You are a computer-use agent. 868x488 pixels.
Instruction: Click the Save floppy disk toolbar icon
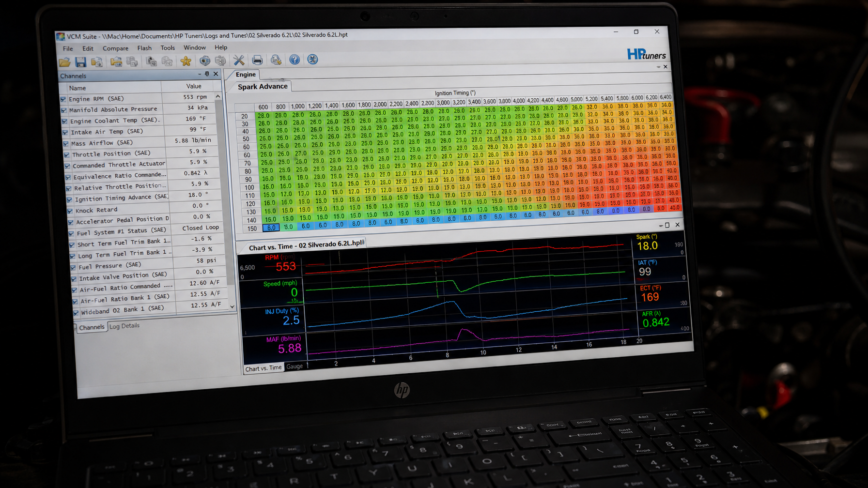(x=80, y=62)
